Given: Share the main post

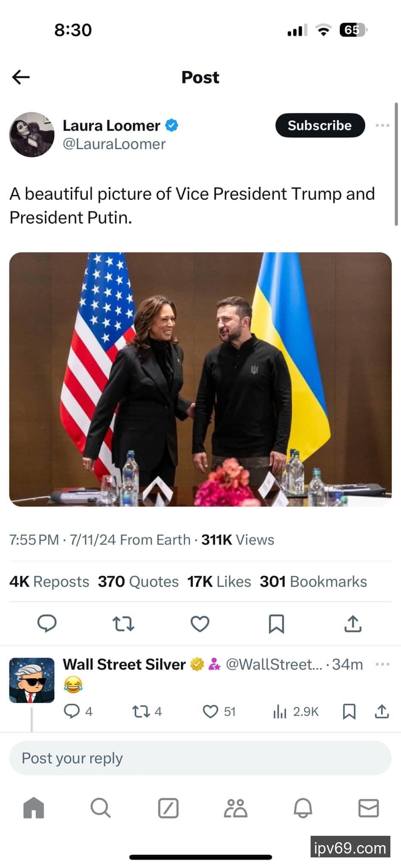Looking at the screenshot, I should pyautogui.click(x=353, y=624).
